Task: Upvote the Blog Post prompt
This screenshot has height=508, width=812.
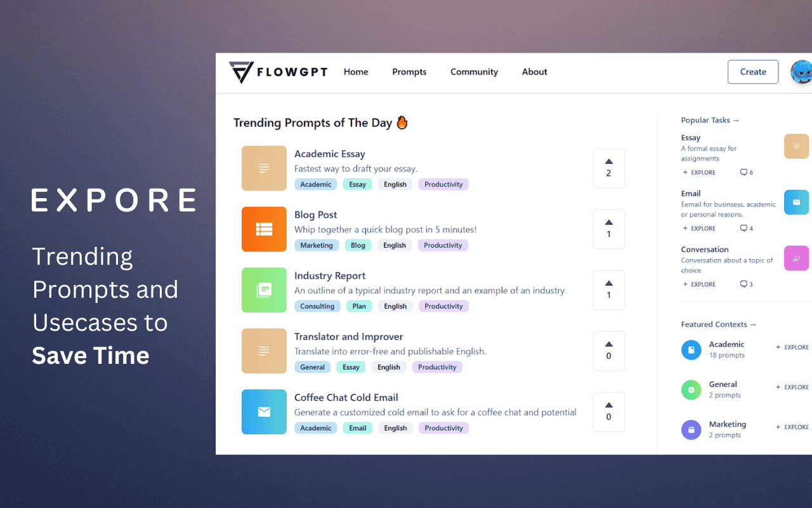Action: tap(609, 229)
